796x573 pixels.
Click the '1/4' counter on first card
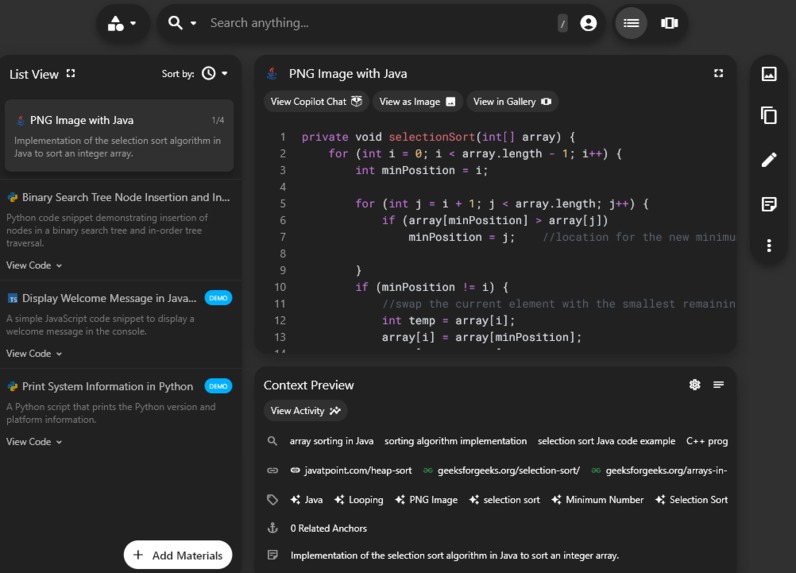pos(218,120)
